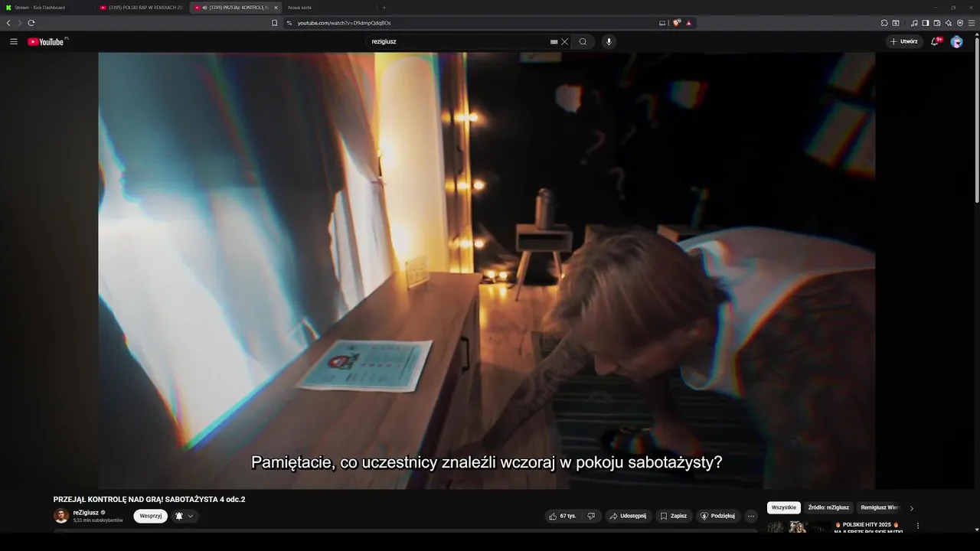The image size is (980, 551).
Task: Click the video title PRZEJĄŁ KONTROLĘ NAD GRĄ
Action: pos(149,499)
